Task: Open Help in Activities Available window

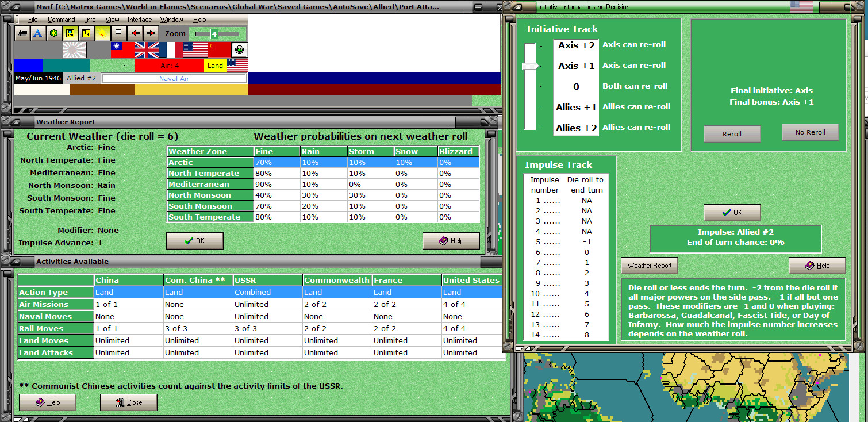Action: click(x=48, y=402)
